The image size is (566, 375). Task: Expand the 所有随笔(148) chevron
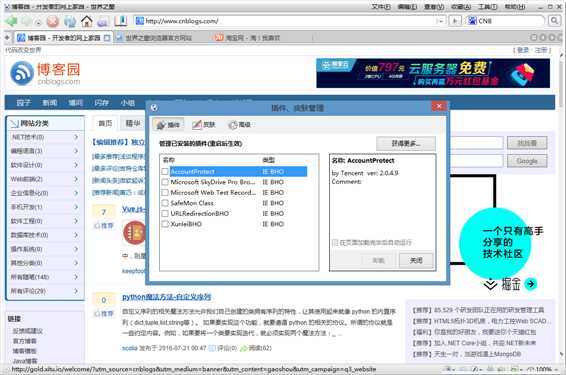click(76, 277)
